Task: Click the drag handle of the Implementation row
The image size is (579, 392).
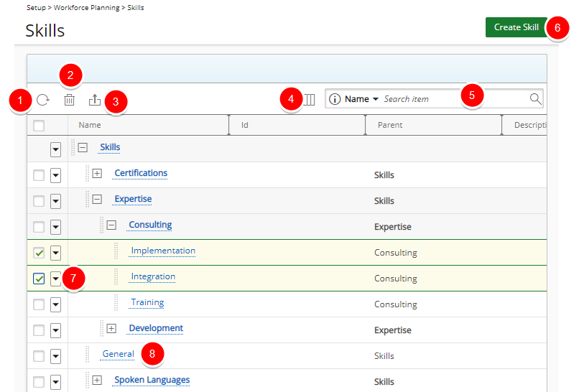Action: pos(116,251)
